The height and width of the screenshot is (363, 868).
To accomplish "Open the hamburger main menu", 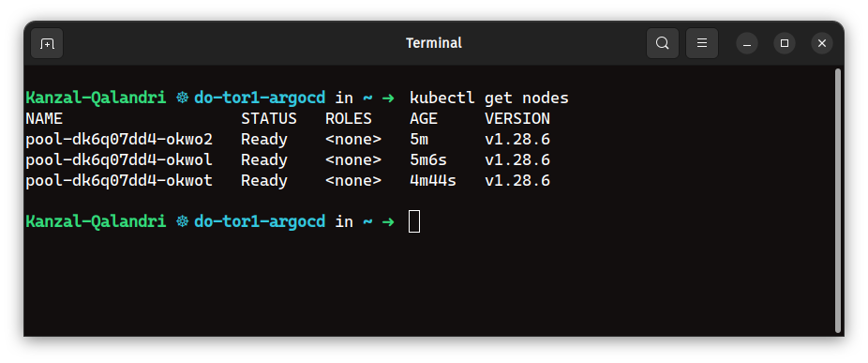I will pos(702,43).
